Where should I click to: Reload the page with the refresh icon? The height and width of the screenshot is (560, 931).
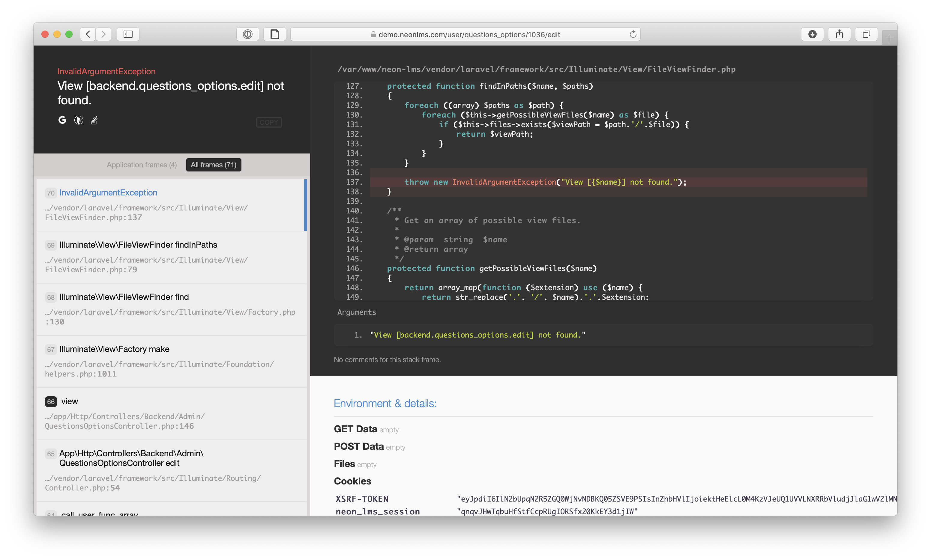coord(633,34)
